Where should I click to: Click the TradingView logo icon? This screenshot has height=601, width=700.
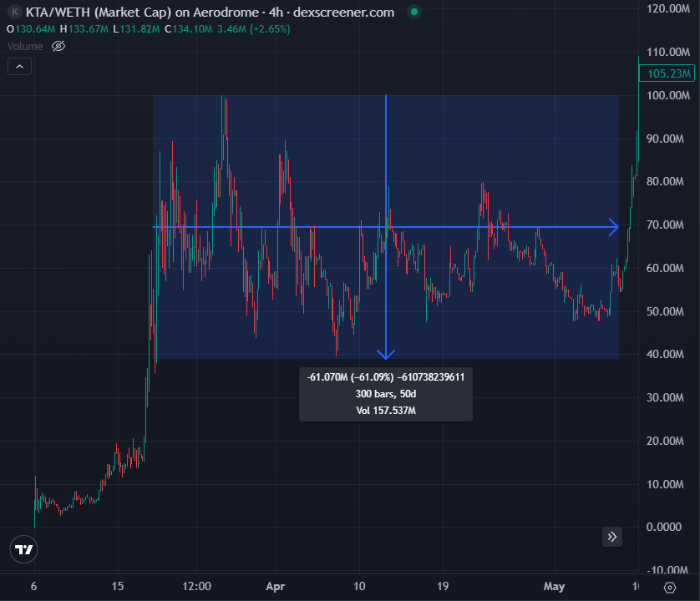[23, 549]
